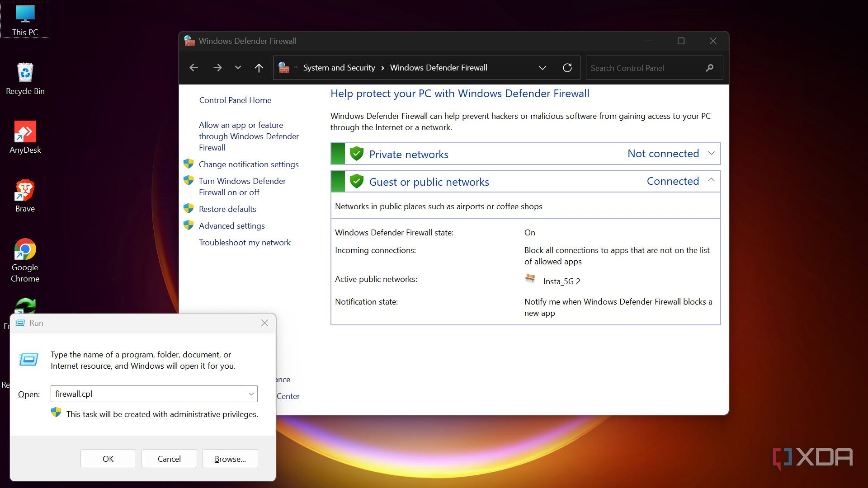Image resolution: width=868 pixels, height=488 pixels.
Task: Open Allow an app or feature link
Action: tap(249, 136)
